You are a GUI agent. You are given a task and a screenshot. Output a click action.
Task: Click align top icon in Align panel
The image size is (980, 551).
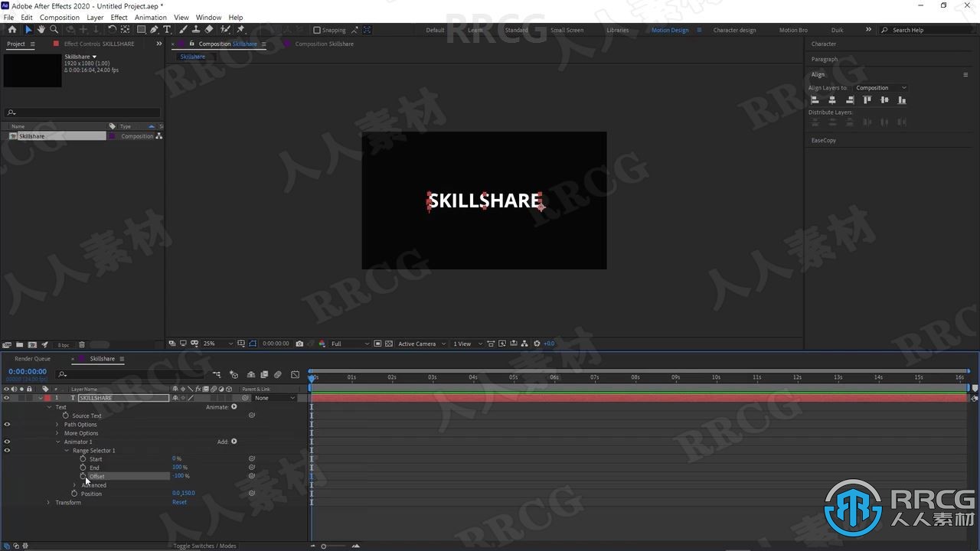click(x=867, y=99)
